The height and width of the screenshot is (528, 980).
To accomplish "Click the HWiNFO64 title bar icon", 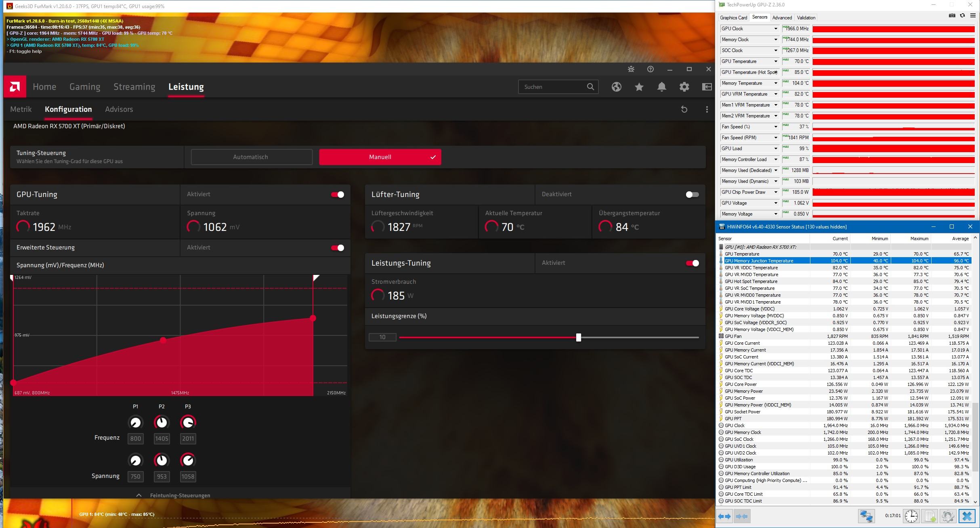I will point(722,227).
